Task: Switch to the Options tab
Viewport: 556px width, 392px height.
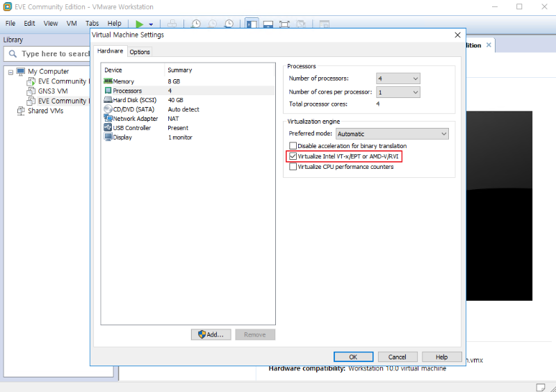Action: pyautogui.click(x=140, y=52)
